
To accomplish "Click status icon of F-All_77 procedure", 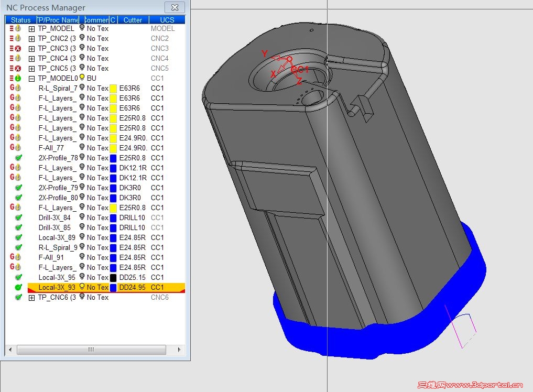I will pos(15,148).
